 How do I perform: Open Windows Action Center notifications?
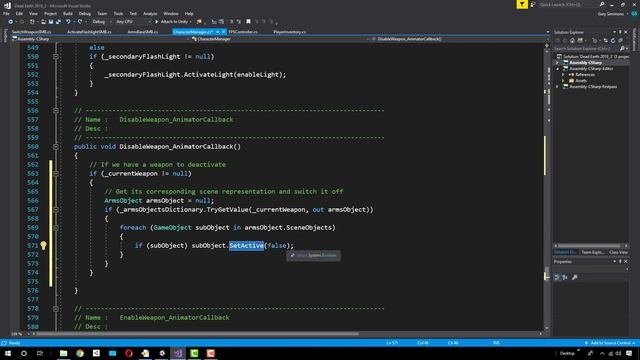pyautogui.click(x=629, y=353)
